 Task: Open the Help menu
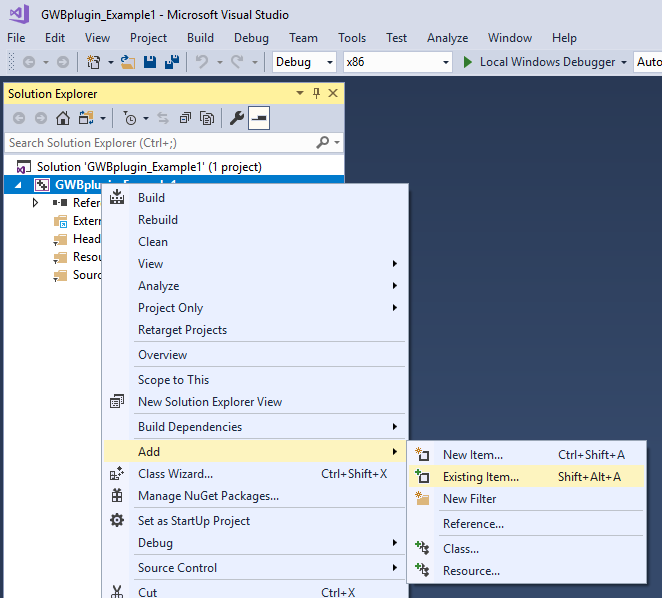point(564,38)
